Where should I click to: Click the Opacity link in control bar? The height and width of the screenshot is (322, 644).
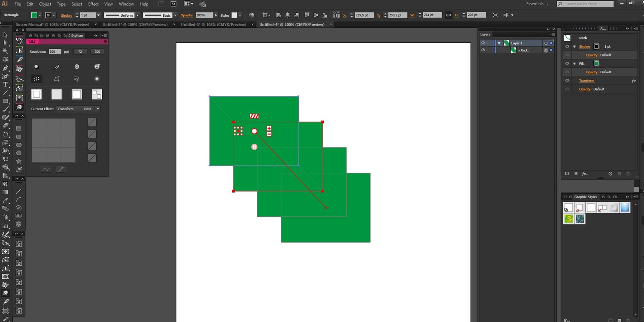[187, 15]
